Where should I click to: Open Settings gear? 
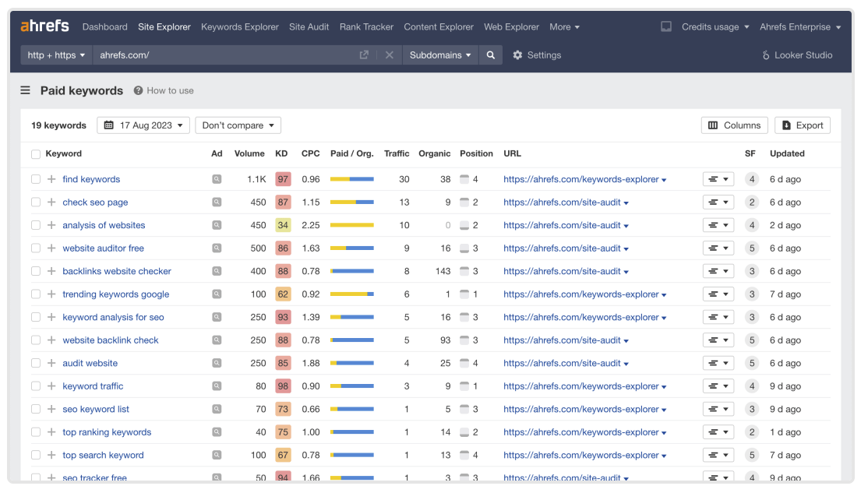point(536,55)
